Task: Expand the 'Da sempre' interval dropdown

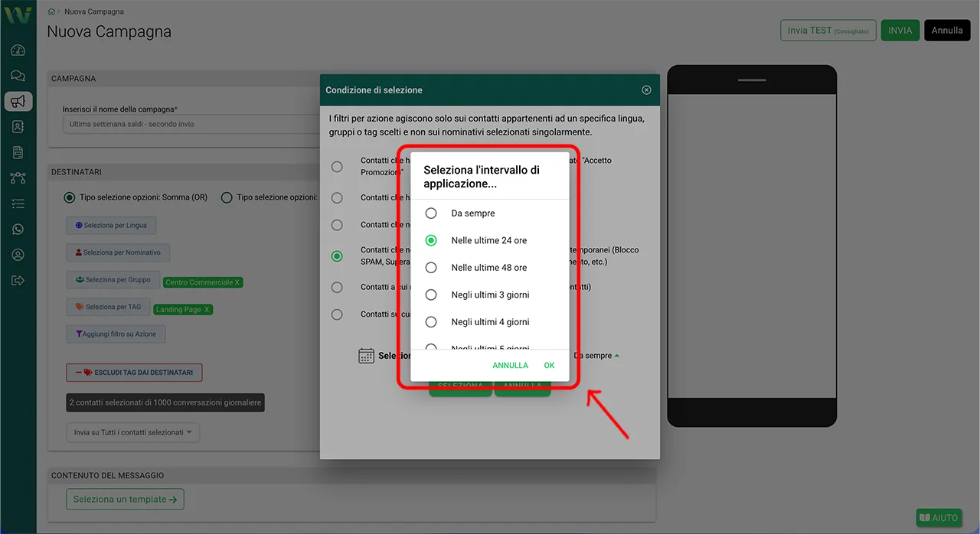Action: (x=596, y=356)
